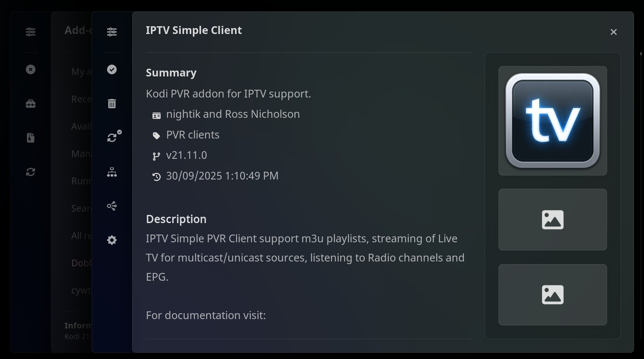Click the author name nightik and Ross Nicholson

(x=233, y=114)
